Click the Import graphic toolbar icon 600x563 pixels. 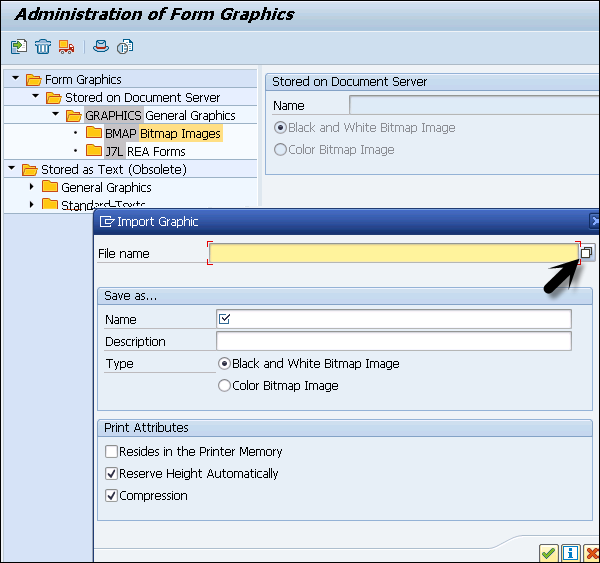tap(19, 46)
